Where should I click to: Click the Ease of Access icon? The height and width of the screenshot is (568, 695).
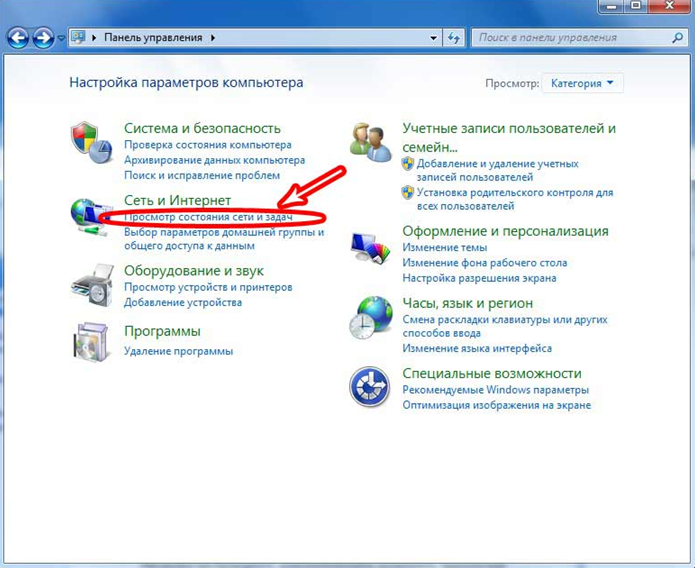pyautogui.click(x=369, y=387)
